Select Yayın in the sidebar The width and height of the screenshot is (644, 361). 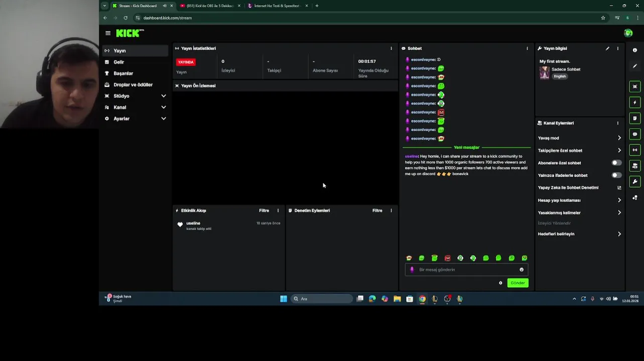pos(135,51)
